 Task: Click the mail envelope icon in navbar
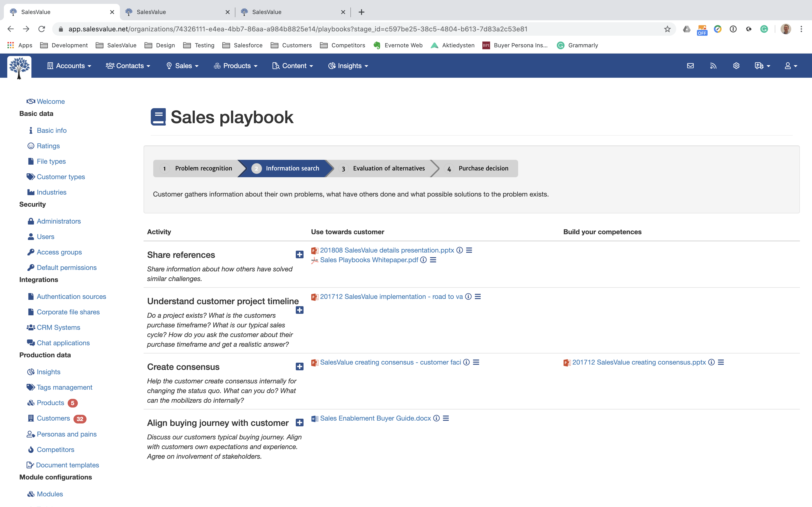click(690, 66)
